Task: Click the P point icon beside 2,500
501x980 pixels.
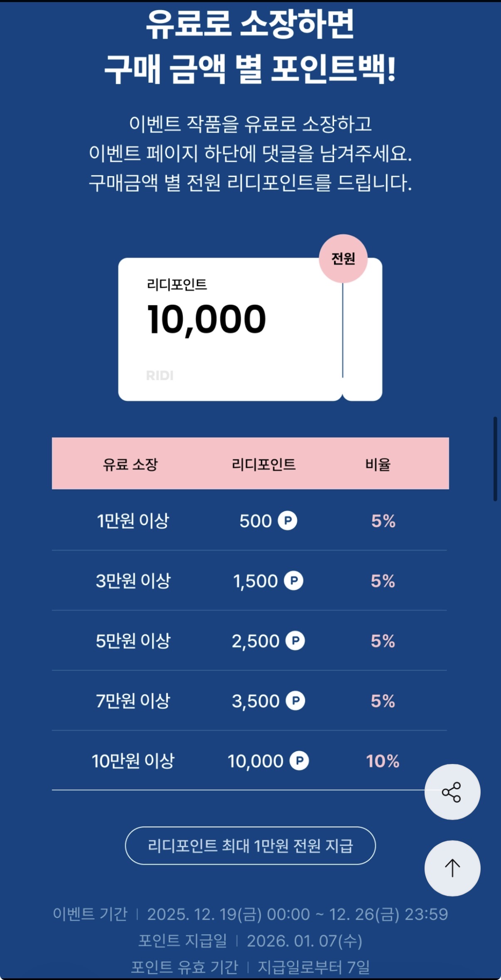Action: point(295,641)
